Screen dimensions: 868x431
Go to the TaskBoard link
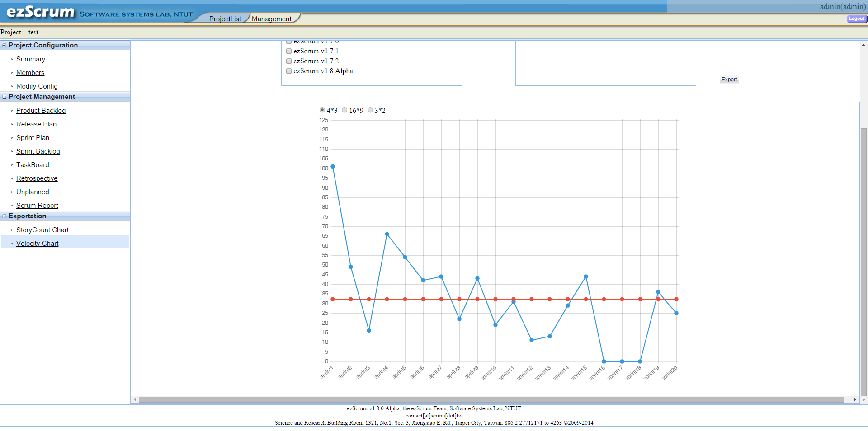point(33,165)
